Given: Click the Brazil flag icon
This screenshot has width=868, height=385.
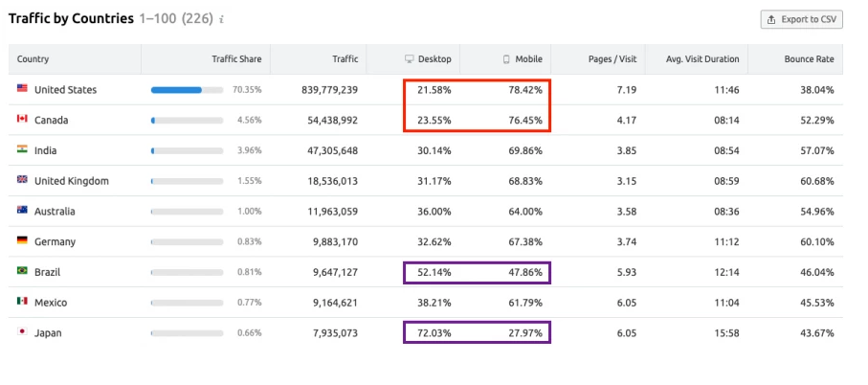Looking at the screenshot, I should click(22, 272).
